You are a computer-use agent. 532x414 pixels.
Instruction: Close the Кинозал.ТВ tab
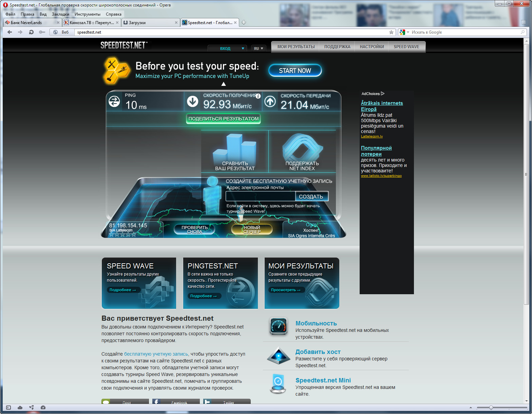[x=117, y=23]
